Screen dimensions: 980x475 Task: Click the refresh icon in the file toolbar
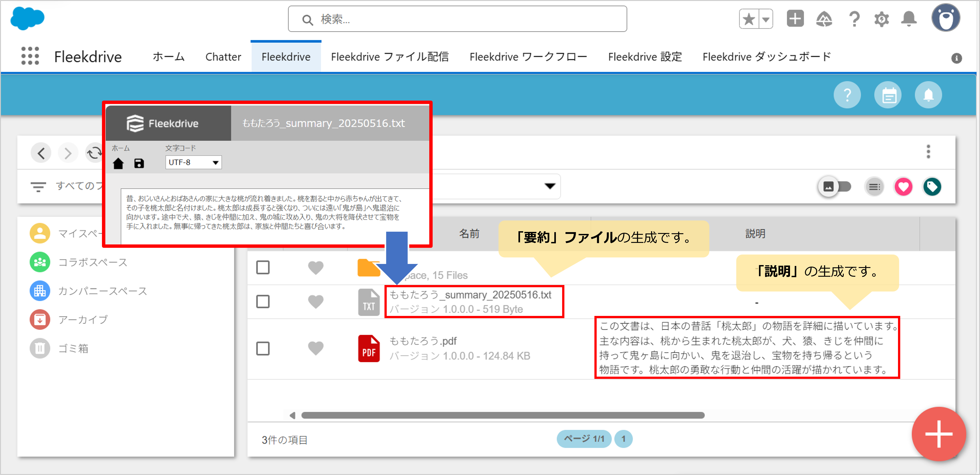(94, 153)
